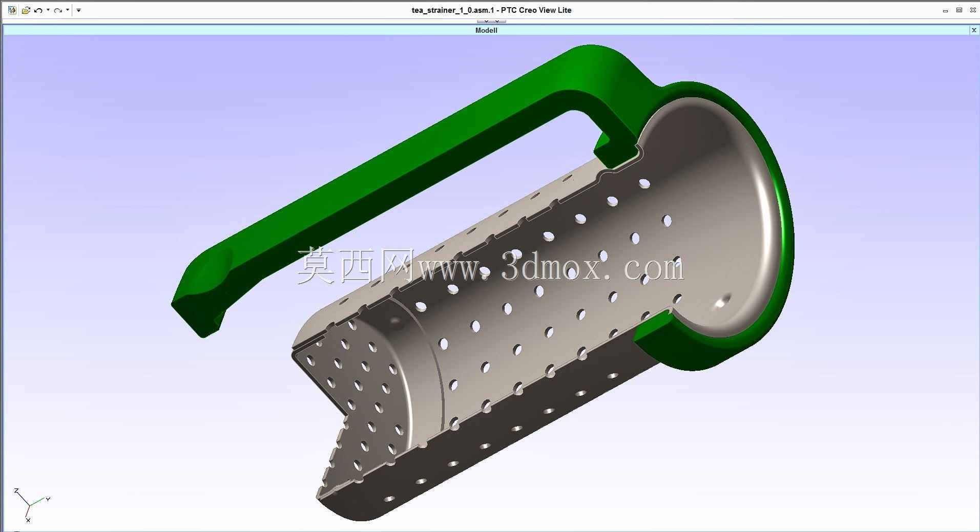
Task: Click the open file folder icon
Action: (x=26, y=10)
